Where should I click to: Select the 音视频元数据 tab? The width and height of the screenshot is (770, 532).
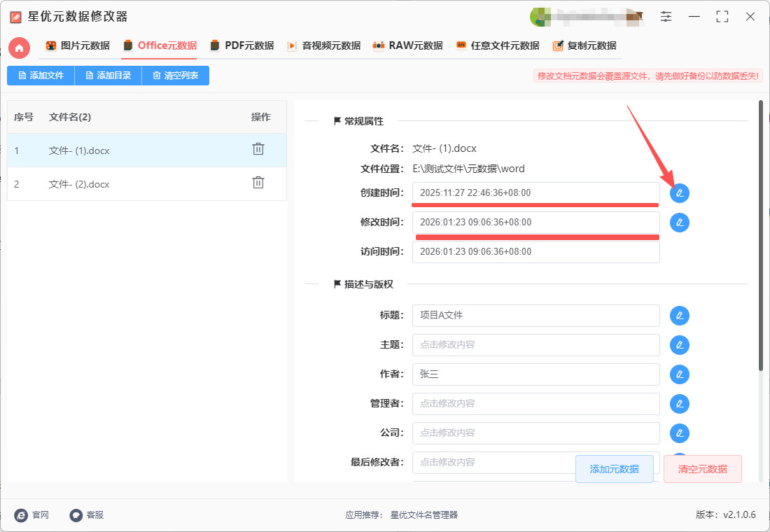[323, 45]
